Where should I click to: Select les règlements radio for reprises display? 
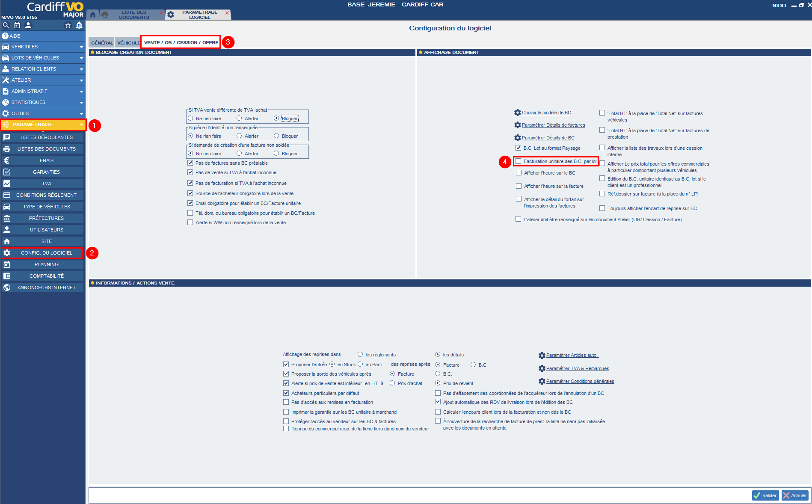click(360, 355)
